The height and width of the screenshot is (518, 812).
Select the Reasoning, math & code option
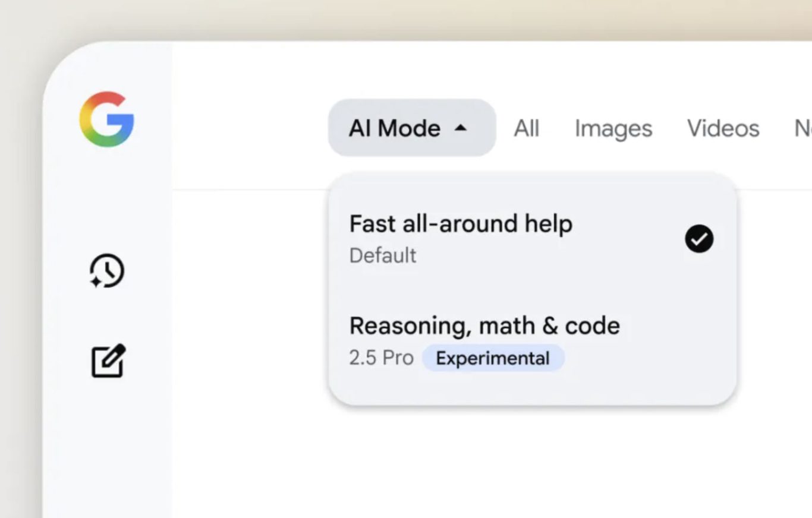click(x=484, y=326)
